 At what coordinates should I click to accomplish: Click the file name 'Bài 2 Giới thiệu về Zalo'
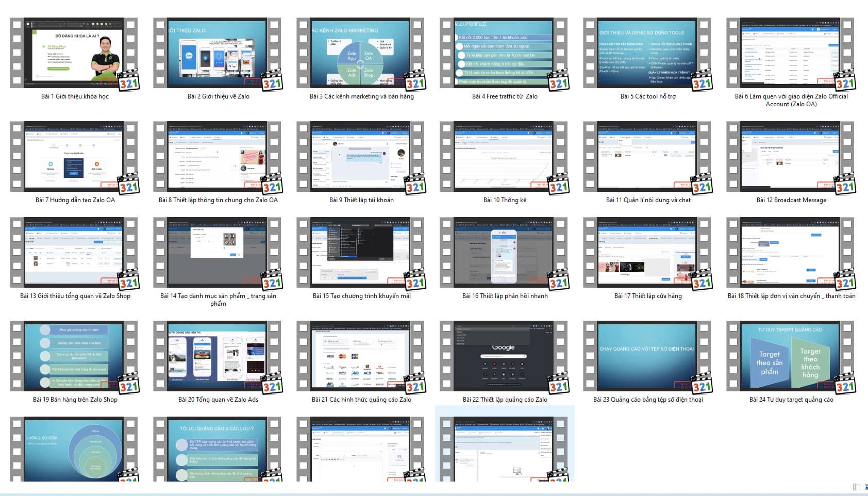pos(218,96)
